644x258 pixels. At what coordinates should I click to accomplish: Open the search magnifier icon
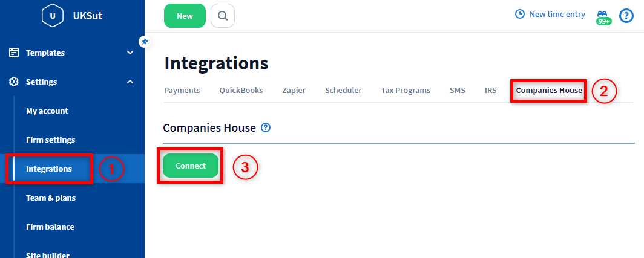coord(223,16)
